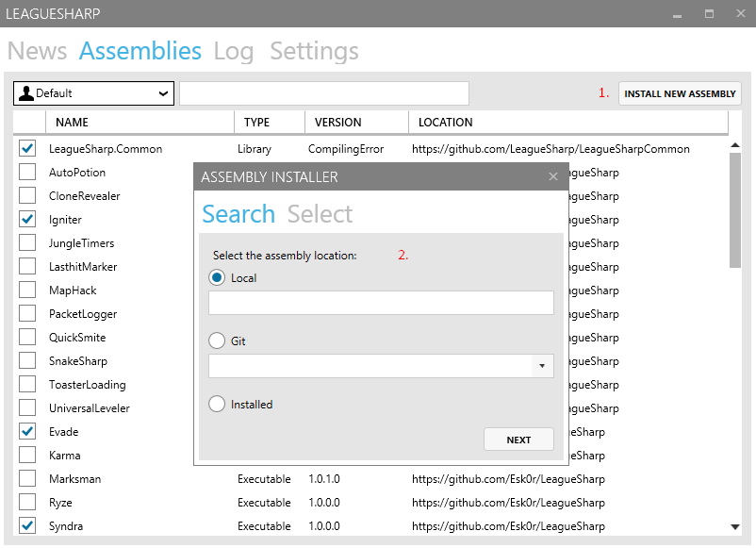Image resolution: width=756 pixels, height=548 pixels.
Task: Click the Ryze GitHub Esk0r location cell
Action: 508,503
